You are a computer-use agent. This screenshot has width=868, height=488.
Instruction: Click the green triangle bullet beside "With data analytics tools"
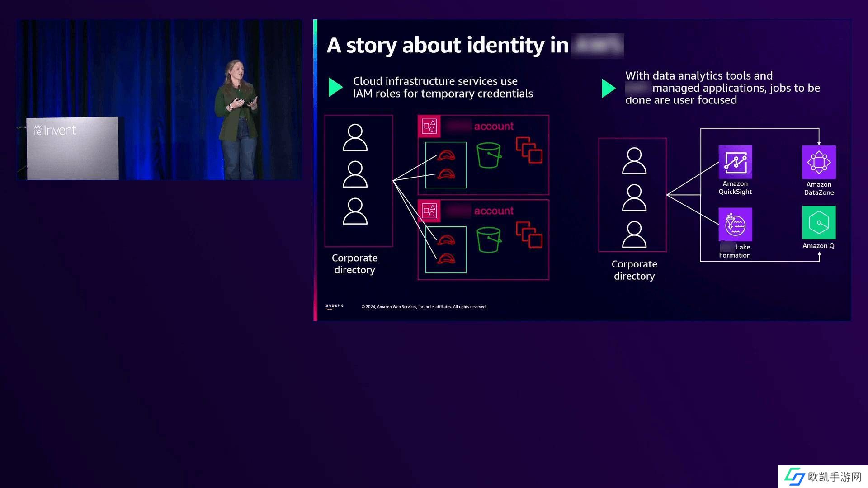coord(609,88)
